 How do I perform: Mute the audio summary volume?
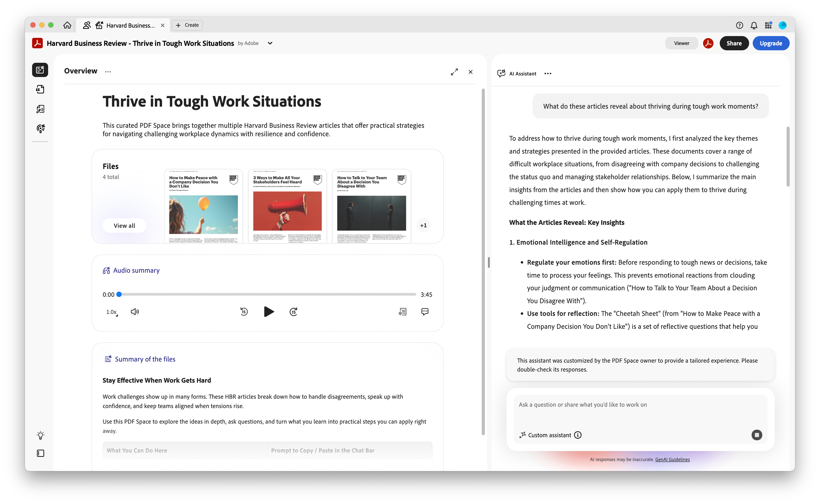(x=134, y=312)
